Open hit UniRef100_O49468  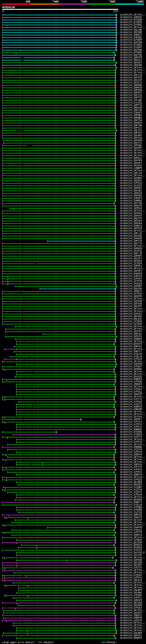131,239
